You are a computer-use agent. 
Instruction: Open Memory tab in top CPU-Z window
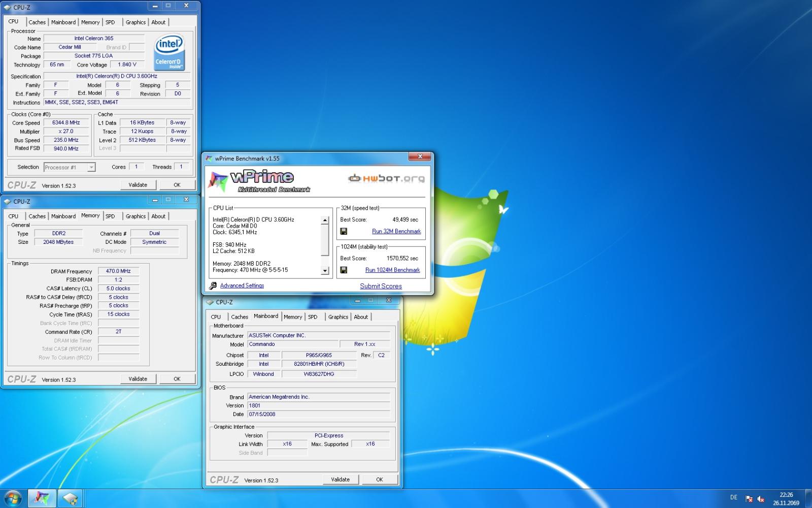90,22
